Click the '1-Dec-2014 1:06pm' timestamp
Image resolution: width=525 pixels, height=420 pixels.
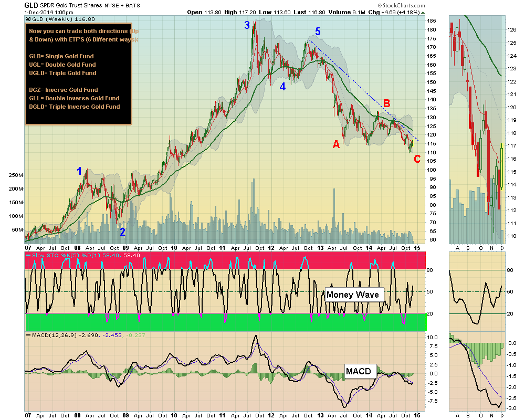tap(49, 13)
